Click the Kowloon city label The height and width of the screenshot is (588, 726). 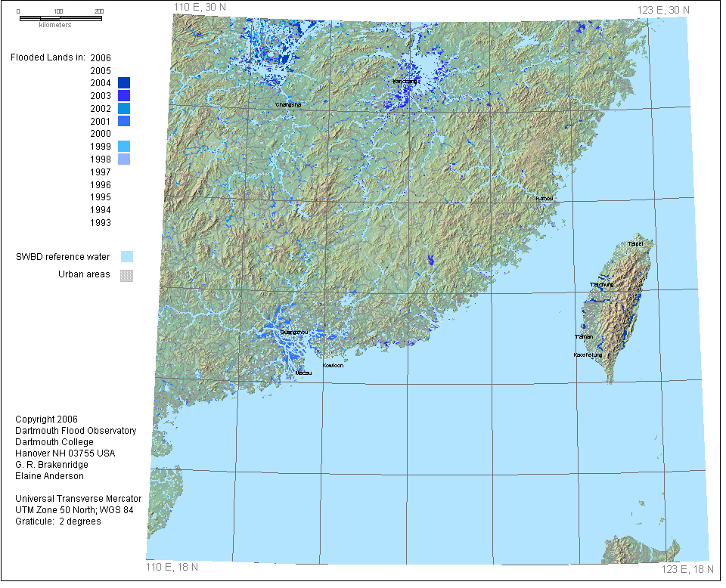pos(333,365)
